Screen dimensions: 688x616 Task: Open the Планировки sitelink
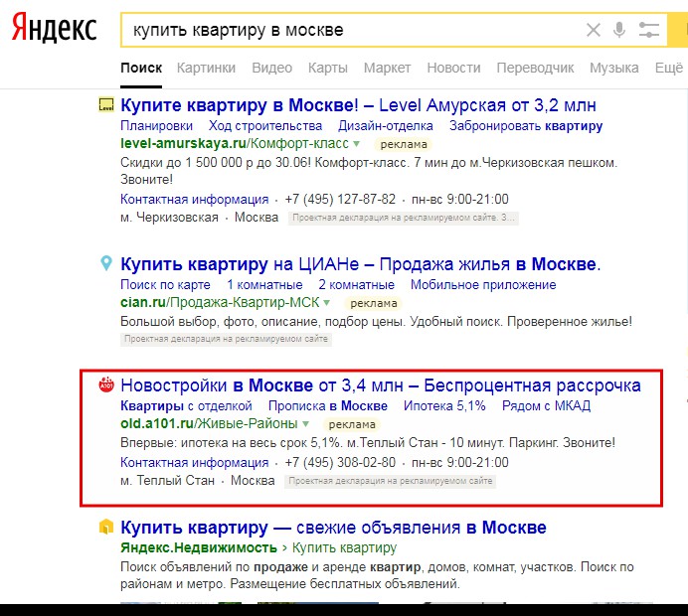point(157,126)
